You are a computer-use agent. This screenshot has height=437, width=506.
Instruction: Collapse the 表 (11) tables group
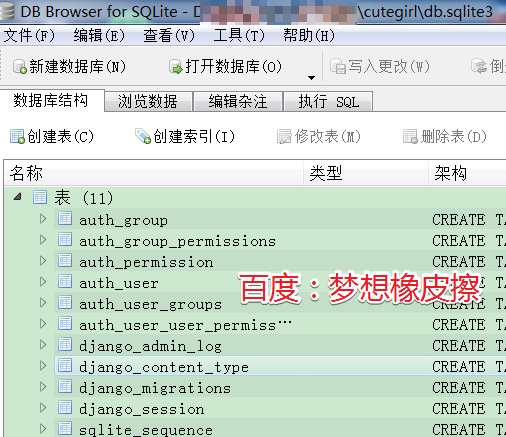17,197
